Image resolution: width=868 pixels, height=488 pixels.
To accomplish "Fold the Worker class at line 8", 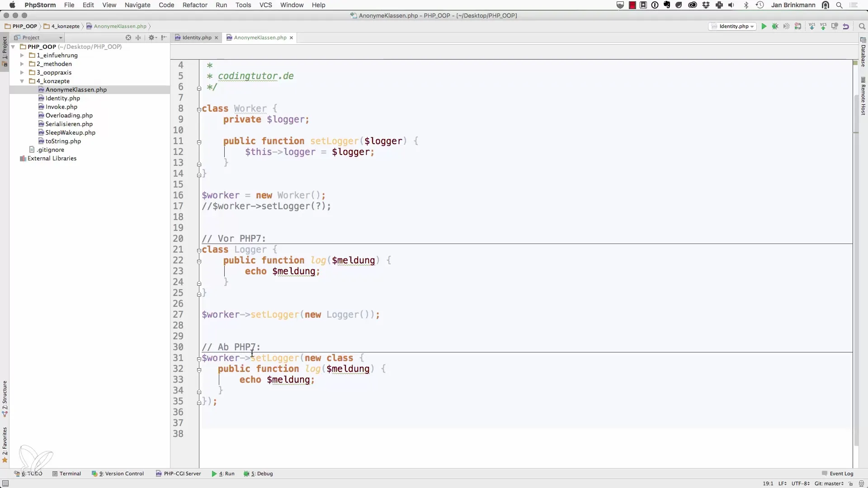I will point(199,109).
